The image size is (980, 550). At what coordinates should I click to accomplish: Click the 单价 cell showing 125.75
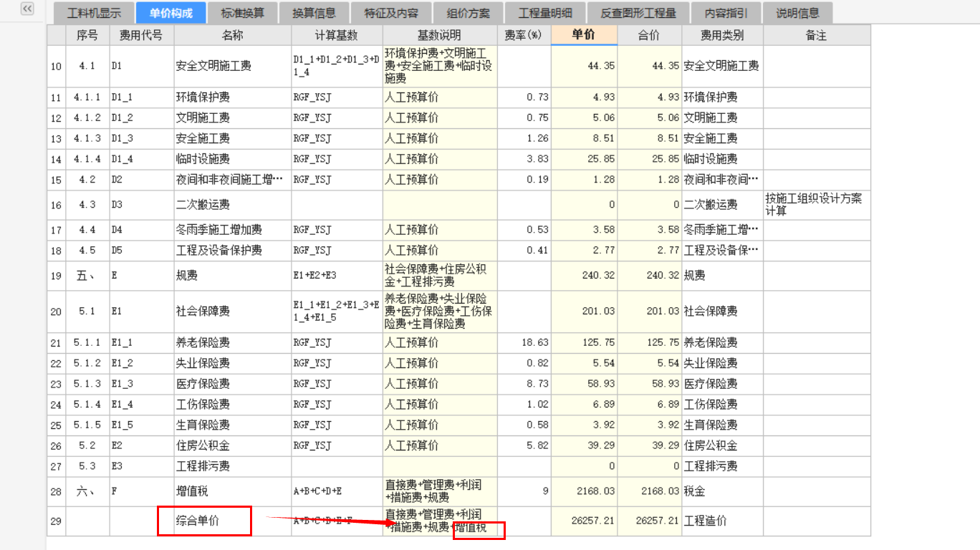[x=584, y=343]
